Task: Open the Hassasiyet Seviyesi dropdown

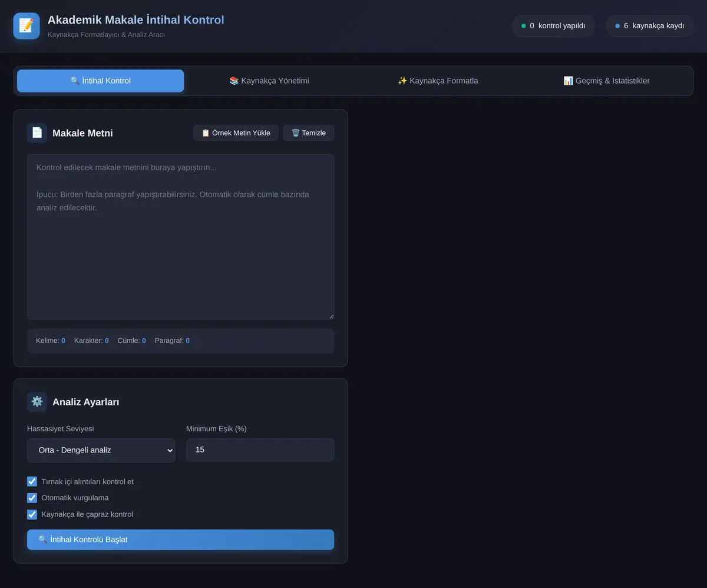Action: pyautogui.click(x=101, y=450)
